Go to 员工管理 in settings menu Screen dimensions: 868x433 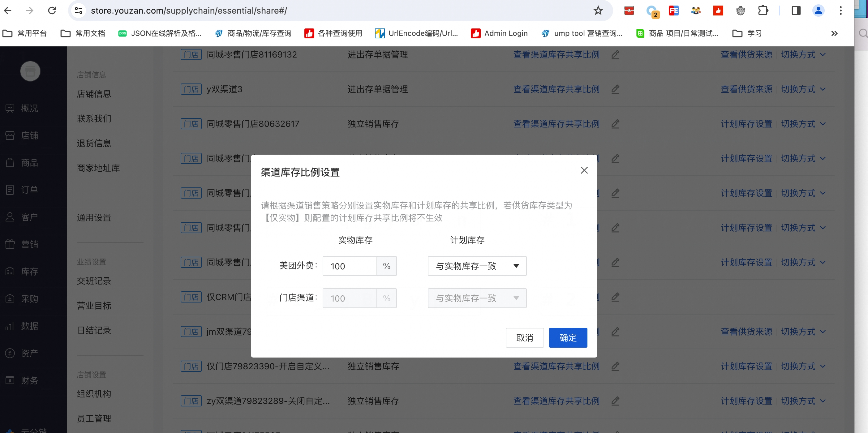click(94, 418)
